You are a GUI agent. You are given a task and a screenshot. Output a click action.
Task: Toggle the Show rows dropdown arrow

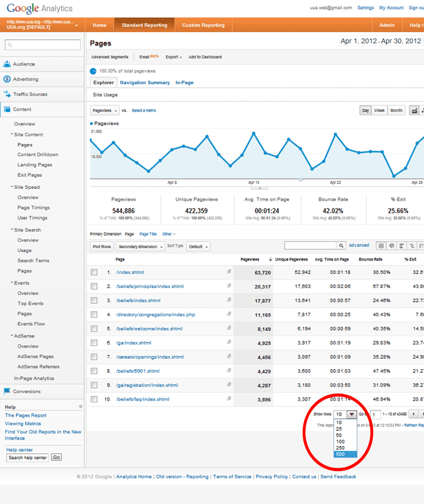pos(352,414)
